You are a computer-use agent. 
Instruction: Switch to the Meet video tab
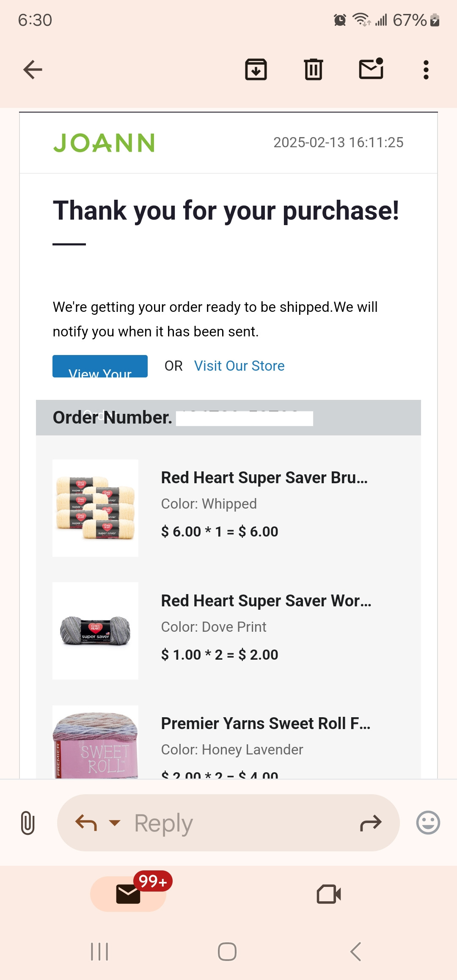point(329,894)
